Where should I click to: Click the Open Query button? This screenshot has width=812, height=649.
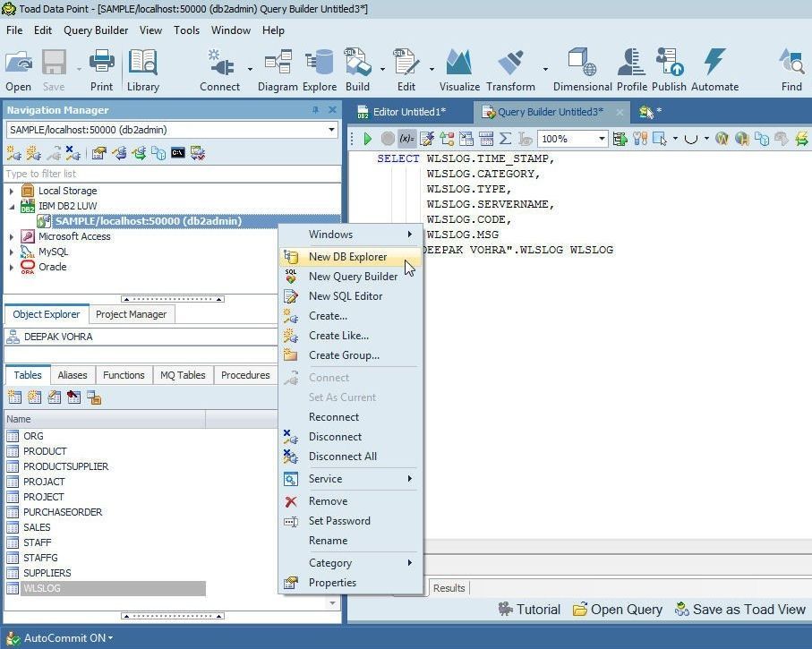(618, 610)
